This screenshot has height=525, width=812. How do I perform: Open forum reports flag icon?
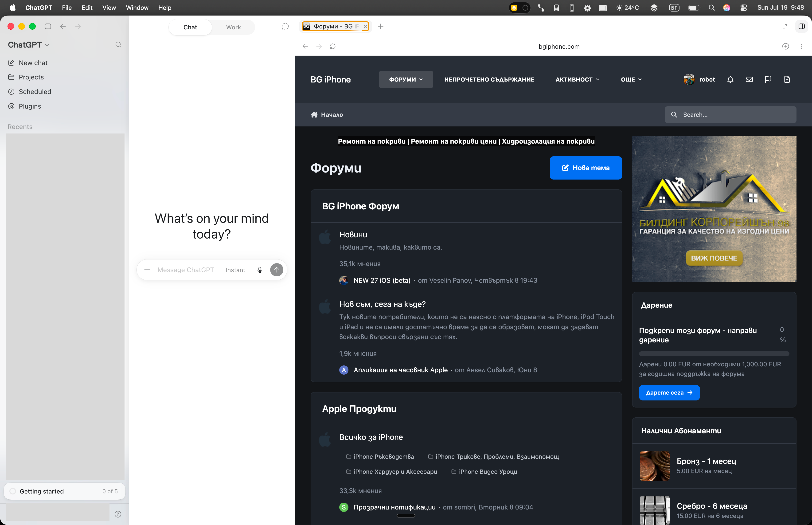pyautogui.click(x=768, y=79)
